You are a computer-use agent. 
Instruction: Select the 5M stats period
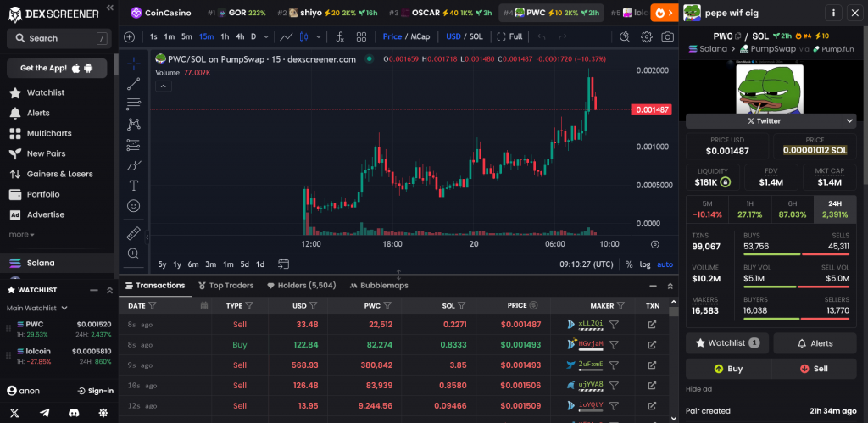click(707, 209)
